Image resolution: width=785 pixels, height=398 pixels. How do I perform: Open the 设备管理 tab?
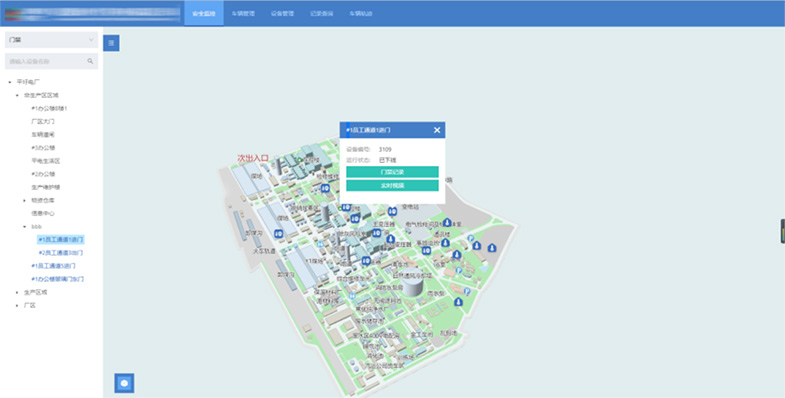point(282,14)
